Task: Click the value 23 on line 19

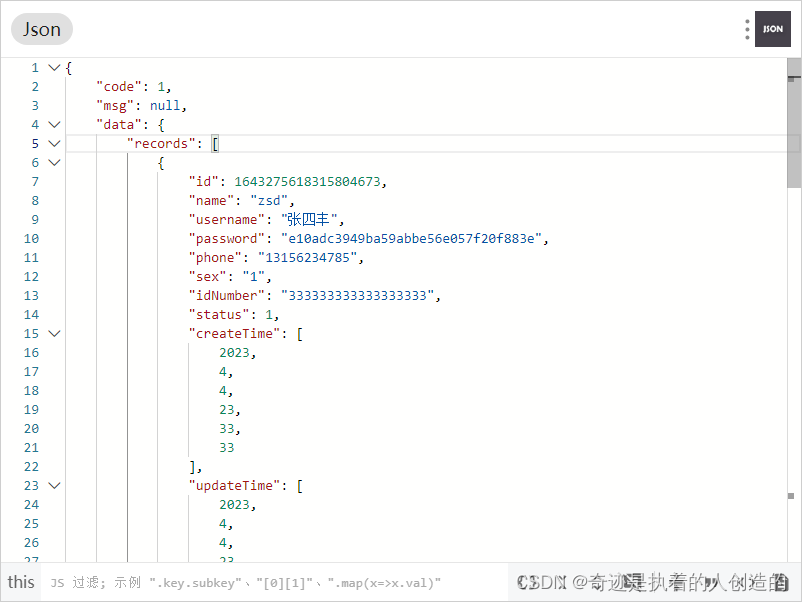Action: [227, 410]
